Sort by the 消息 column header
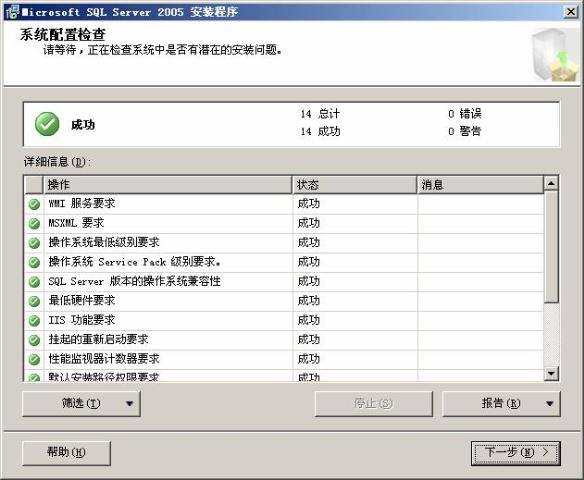Viewport: 584px width, 480px height. [480, 185]
